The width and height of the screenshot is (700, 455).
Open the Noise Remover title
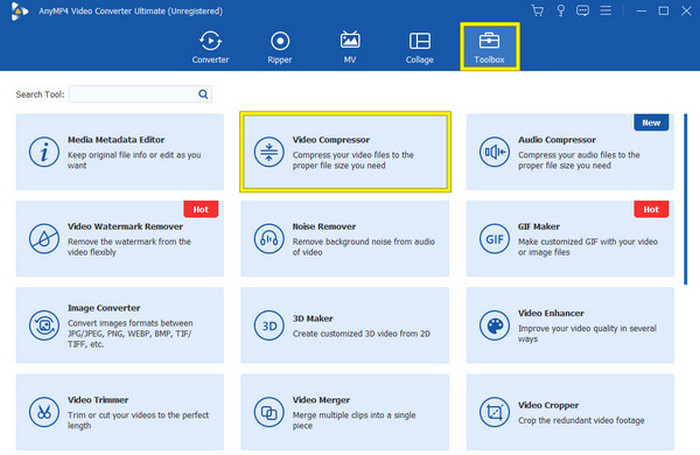coord(324,226)
